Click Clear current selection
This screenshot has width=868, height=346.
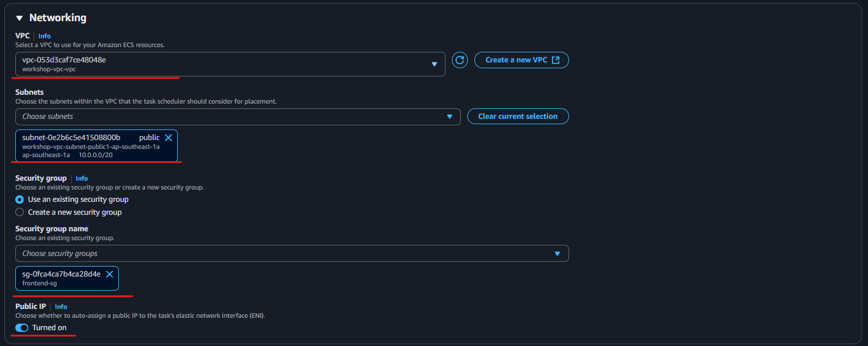coord(518,116)
